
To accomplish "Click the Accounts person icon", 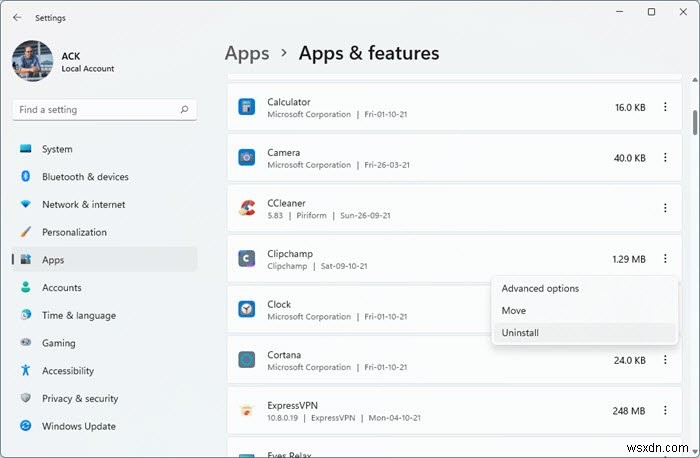I will (25, 287).
